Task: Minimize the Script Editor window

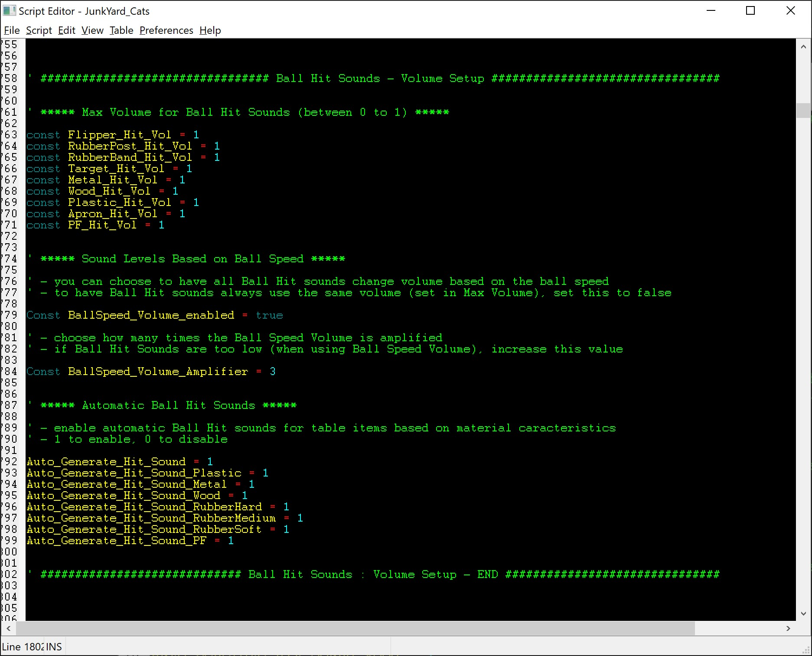Action: point(711,11)
